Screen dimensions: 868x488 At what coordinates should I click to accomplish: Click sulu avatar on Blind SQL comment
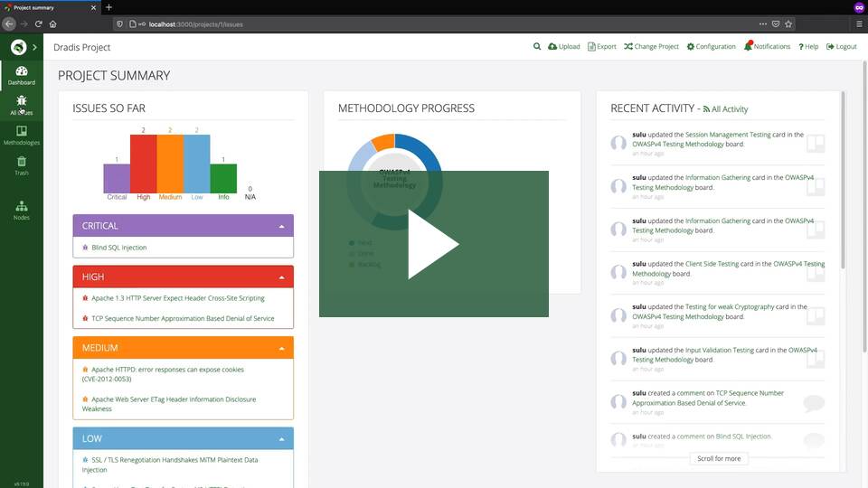pyautogui.click(x=618, y=440)
